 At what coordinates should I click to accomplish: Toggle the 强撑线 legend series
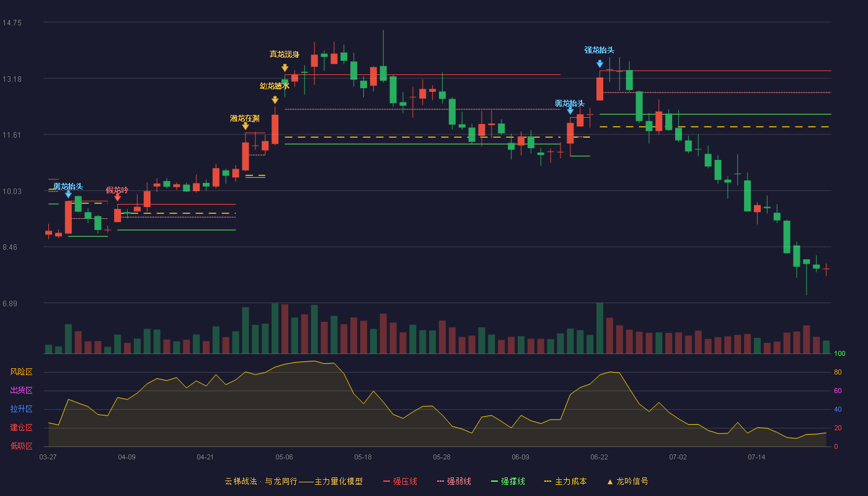[508, 481]
